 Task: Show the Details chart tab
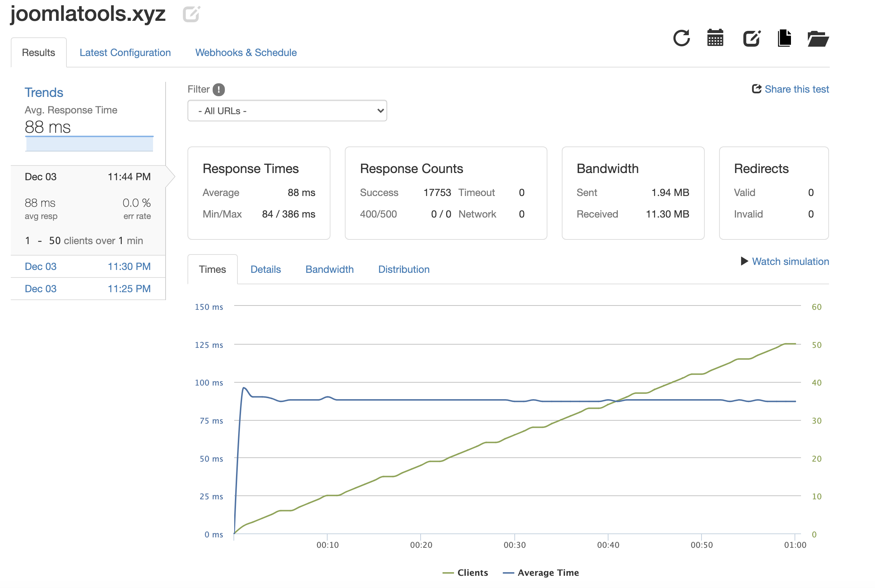[266, 269]
